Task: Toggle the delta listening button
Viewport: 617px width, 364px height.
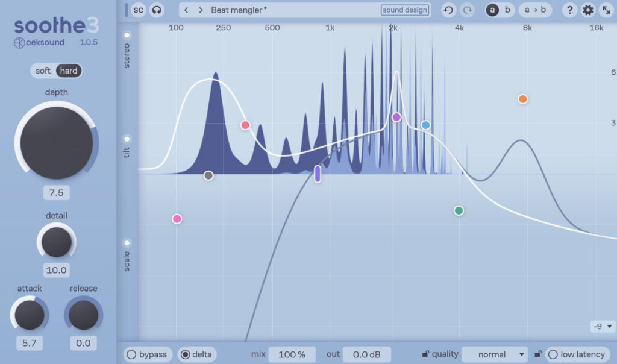Action: (x=197, y=354)
